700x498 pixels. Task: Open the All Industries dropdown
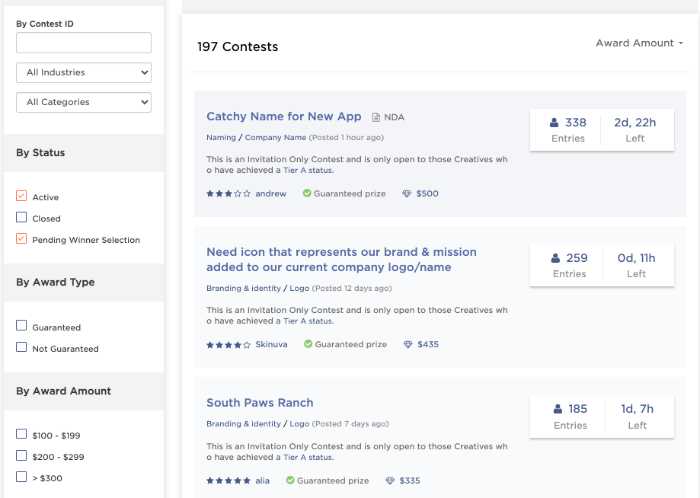[x=84, y=73]
